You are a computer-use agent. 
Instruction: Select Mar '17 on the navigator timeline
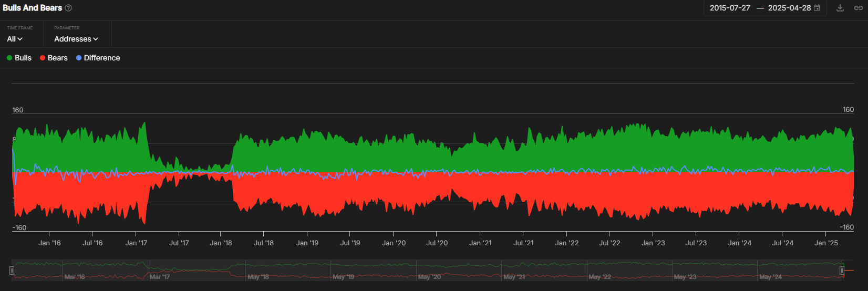click(160, 276)
